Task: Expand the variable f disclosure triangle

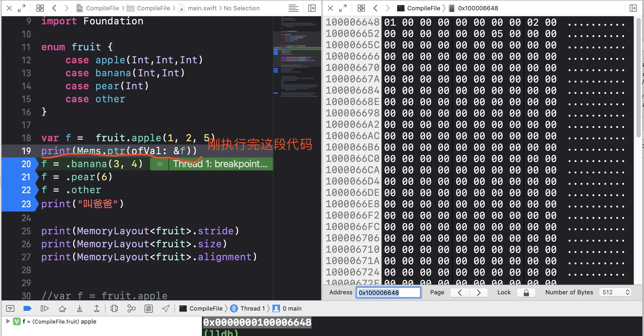Action: tap(8, 321)
